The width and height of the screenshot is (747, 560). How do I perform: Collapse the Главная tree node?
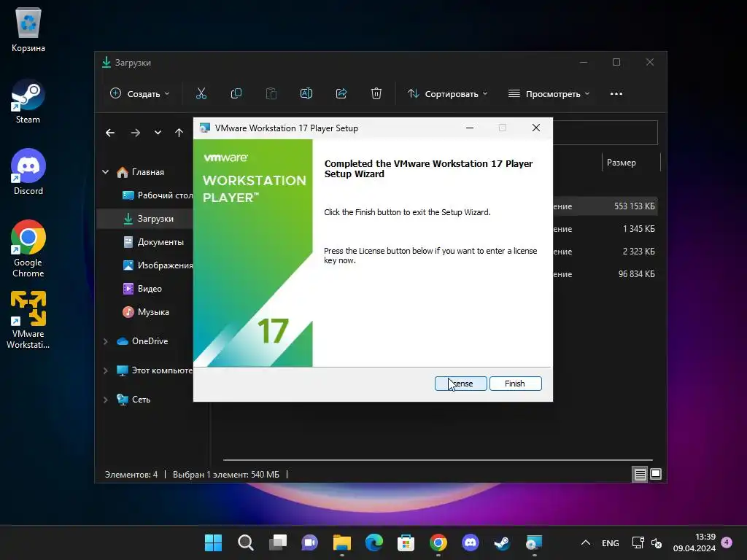pyautogui.click(x=105, y=172)
